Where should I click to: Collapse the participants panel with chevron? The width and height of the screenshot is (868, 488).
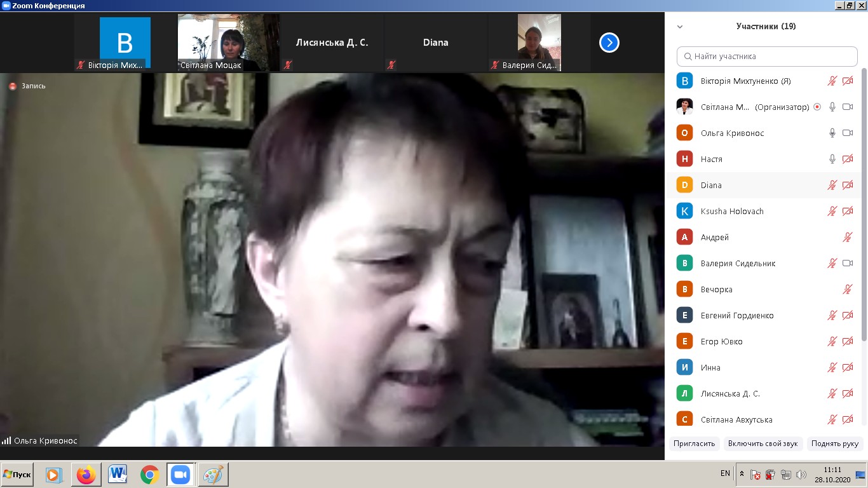pos(680,27)
